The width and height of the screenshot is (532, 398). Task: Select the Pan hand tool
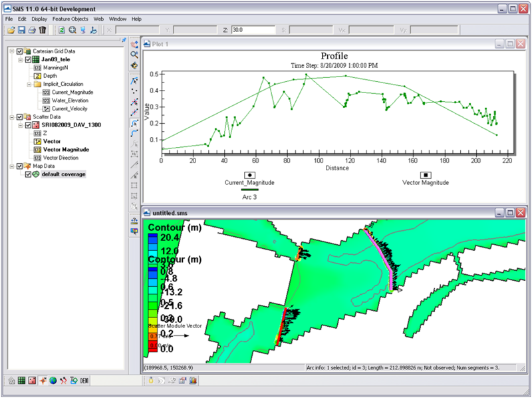[x=134, y=44]
